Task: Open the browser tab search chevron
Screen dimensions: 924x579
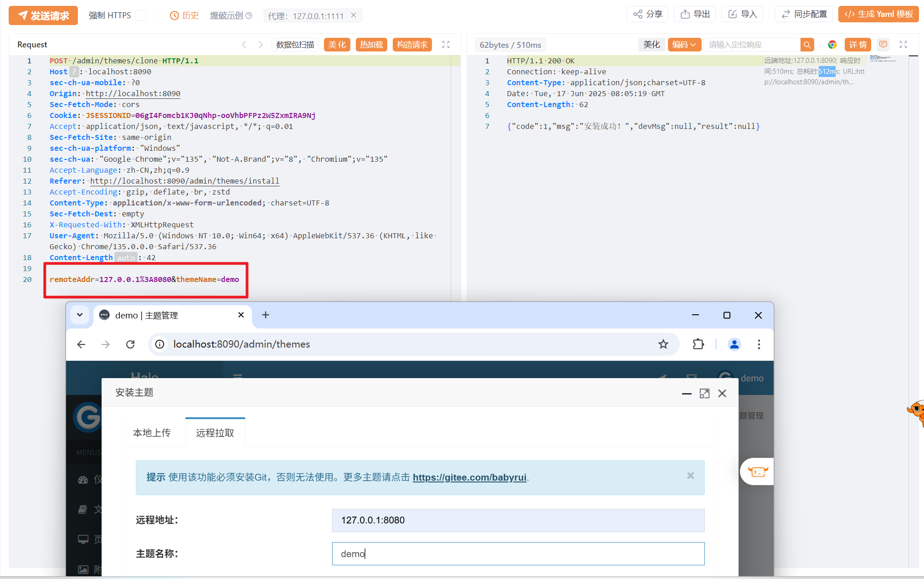Action: pos(80,315)
